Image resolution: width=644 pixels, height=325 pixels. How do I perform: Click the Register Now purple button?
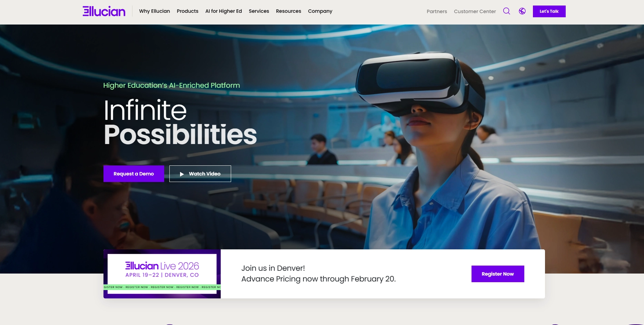pyautogui.click(x=498, y=274)
